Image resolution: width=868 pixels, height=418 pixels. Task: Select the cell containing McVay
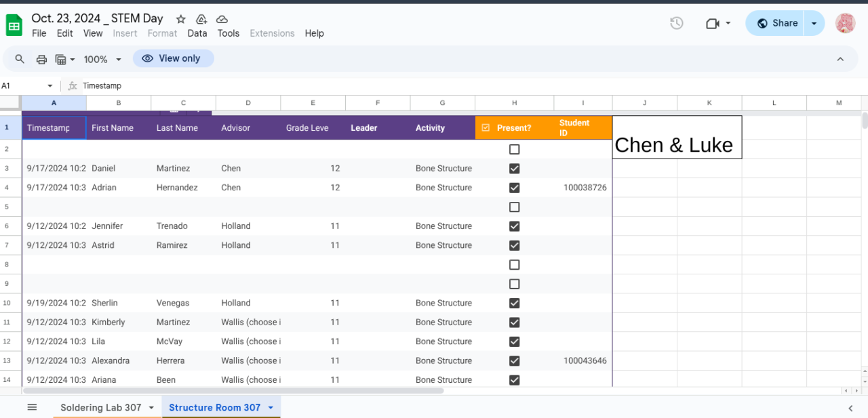(x=183, y=341)
